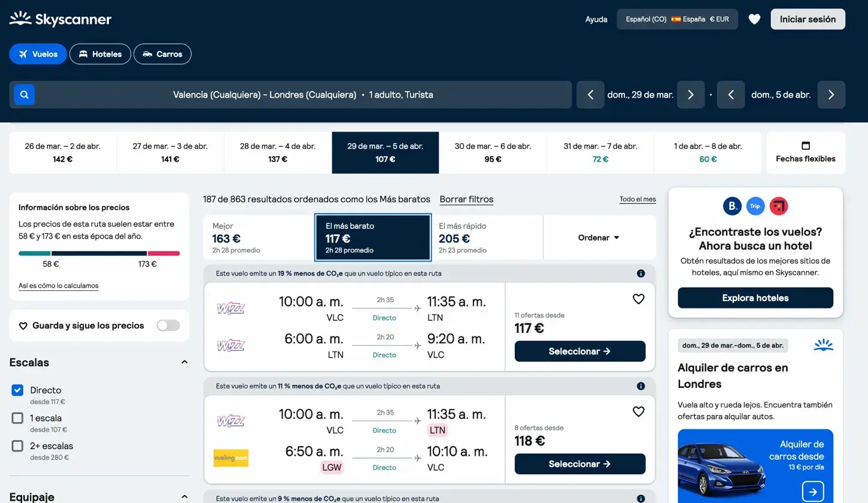Open the Ordenar dropdown
Image resolution: width=868 pixels, height=503 pixels.
coord(598,237)
